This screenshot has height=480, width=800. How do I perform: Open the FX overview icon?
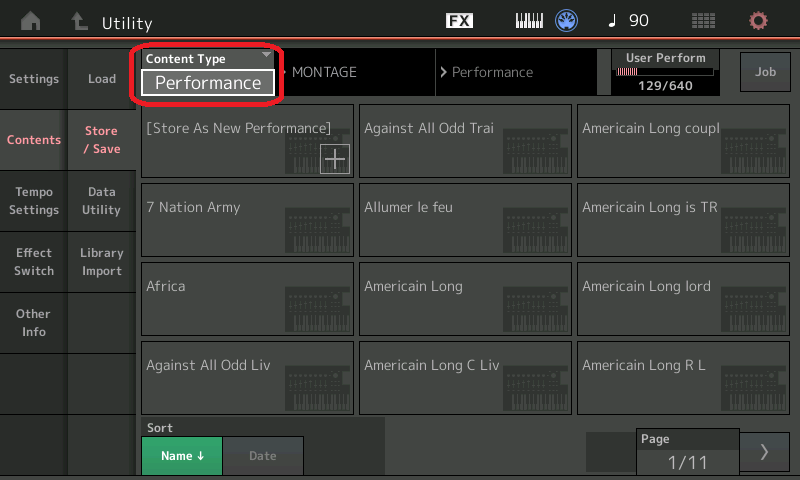pyautogui.click(x=459, y=21)
